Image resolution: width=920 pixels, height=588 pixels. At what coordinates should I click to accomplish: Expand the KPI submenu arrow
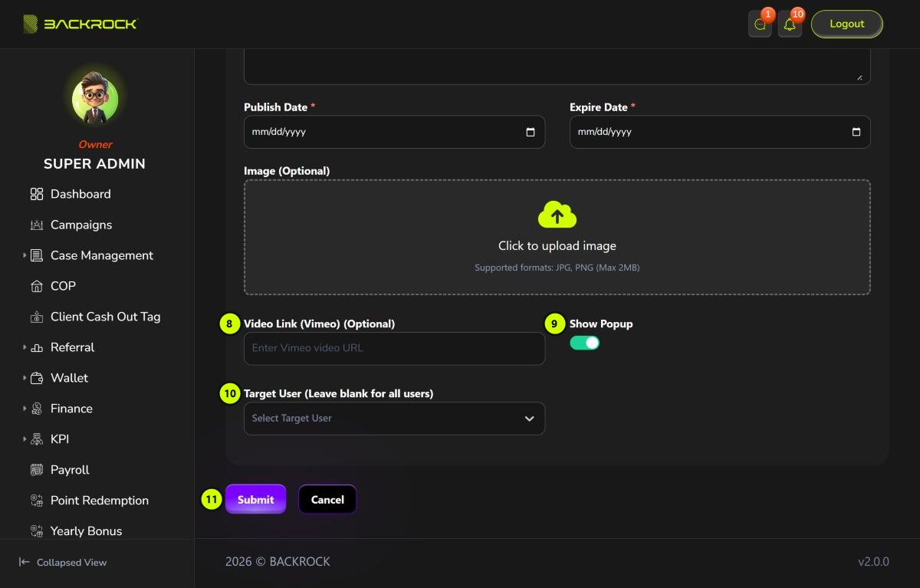(x=25, y=439)
